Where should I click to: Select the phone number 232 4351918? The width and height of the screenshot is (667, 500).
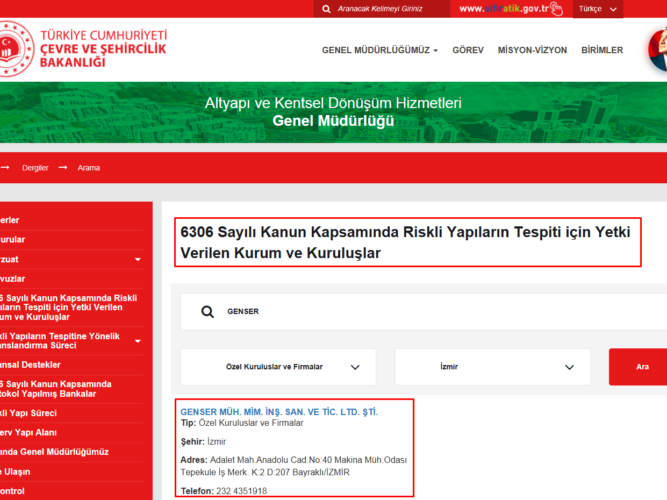(242, 491)
